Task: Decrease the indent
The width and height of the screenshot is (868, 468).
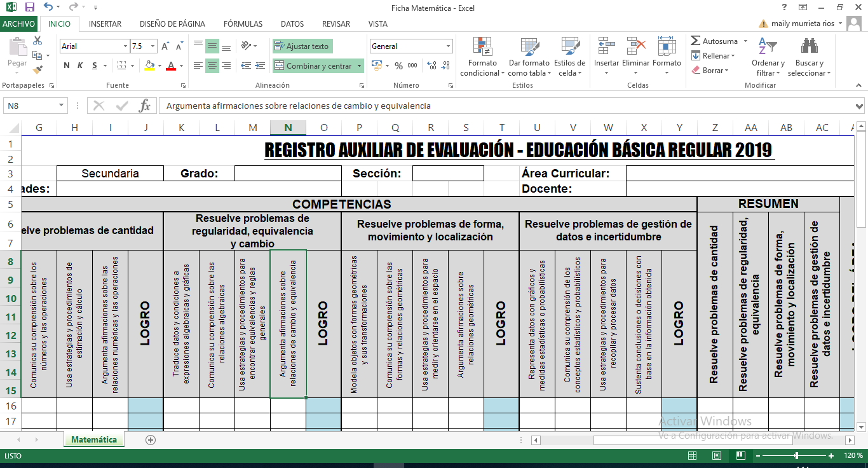Action: coord(245,65)
